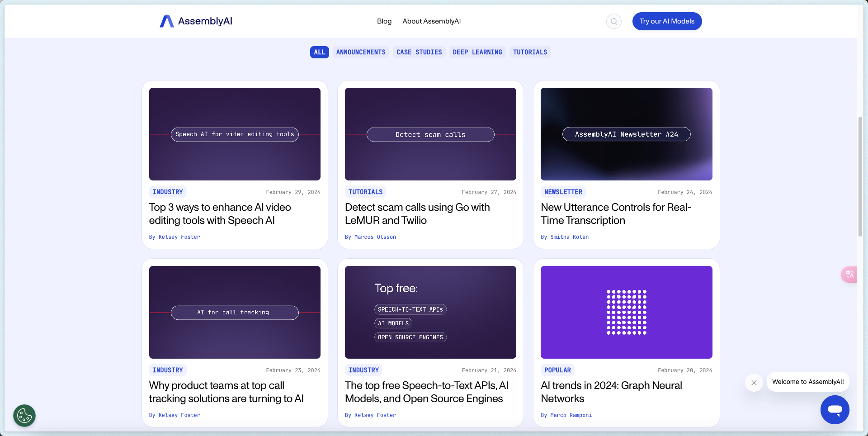Open the Blog nav item
Viewport: 868px width, 436px height.
[x=384, y=21]
